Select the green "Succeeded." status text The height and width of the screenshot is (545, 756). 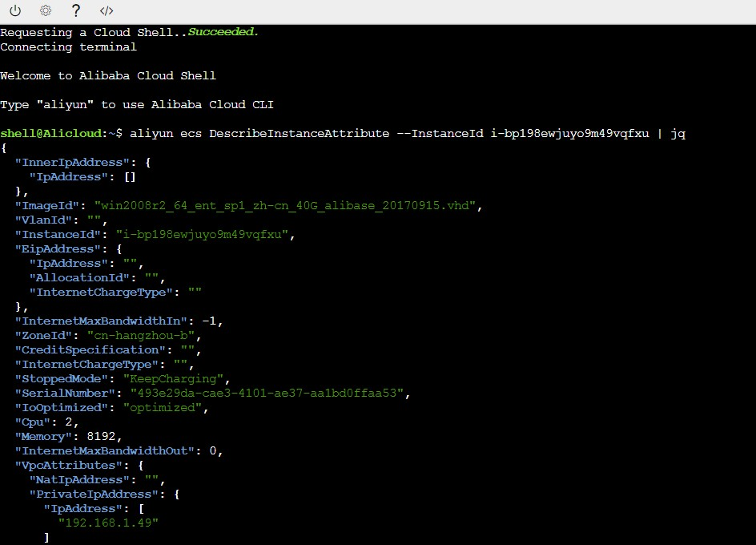(223, 32)
